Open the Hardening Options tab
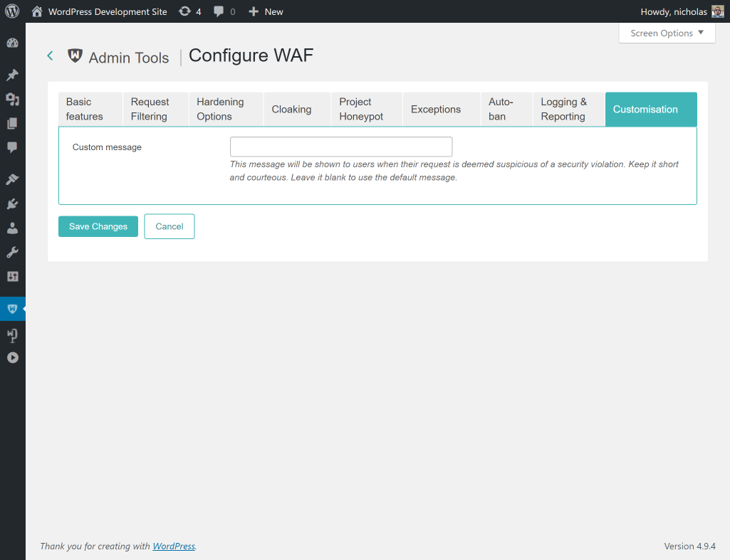 point(226,110)
